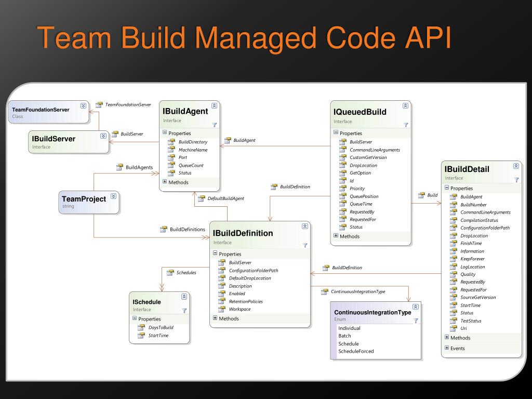532x399 pixels.
Task: Collapse Properties section in IQueuedBuild
Action: click(336, 132)
